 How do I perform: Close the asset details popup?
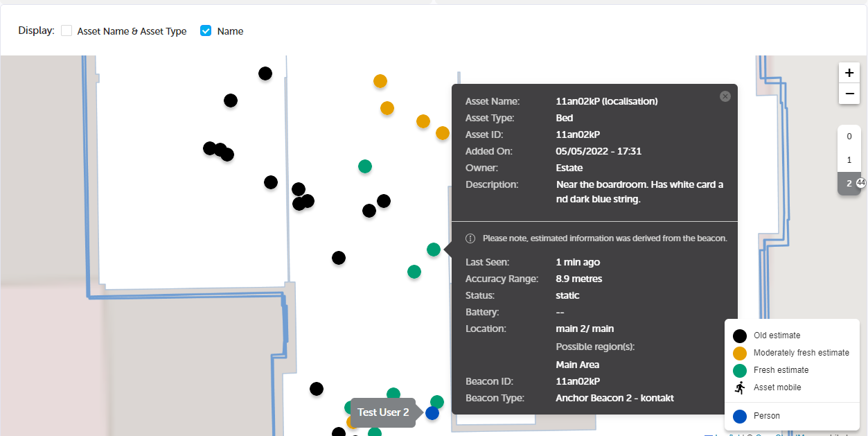click(725, 96)
